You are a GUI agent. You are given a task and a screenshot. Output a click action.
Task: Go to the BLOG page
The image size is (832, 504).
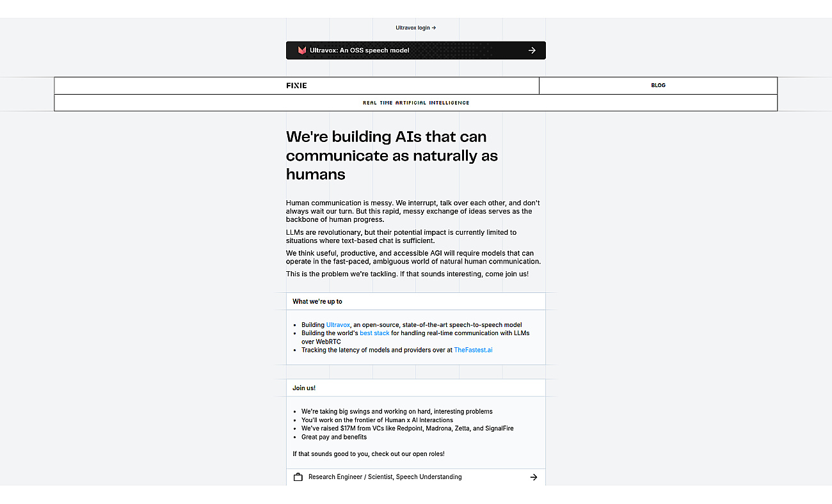[x=658, y=86]
